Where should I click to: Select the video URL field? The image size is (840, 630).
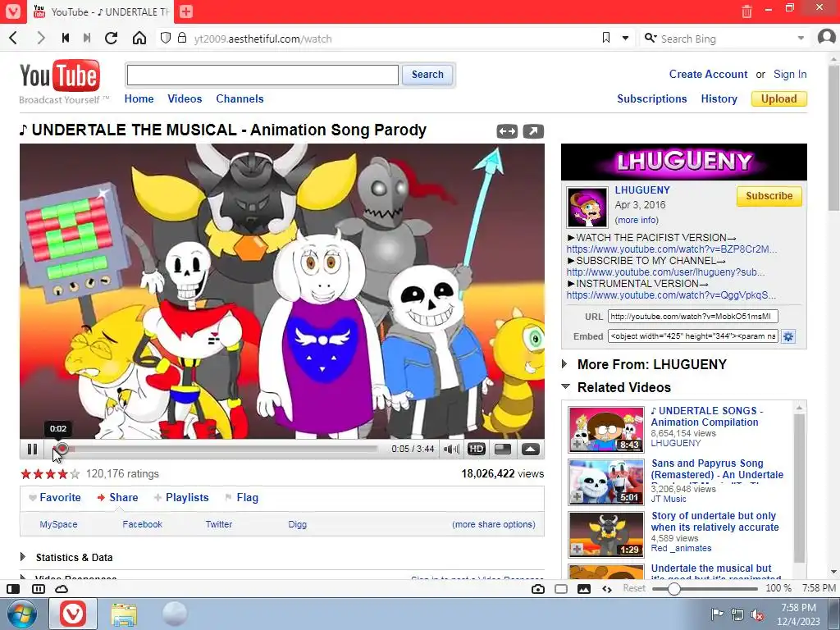click(692, 316)
